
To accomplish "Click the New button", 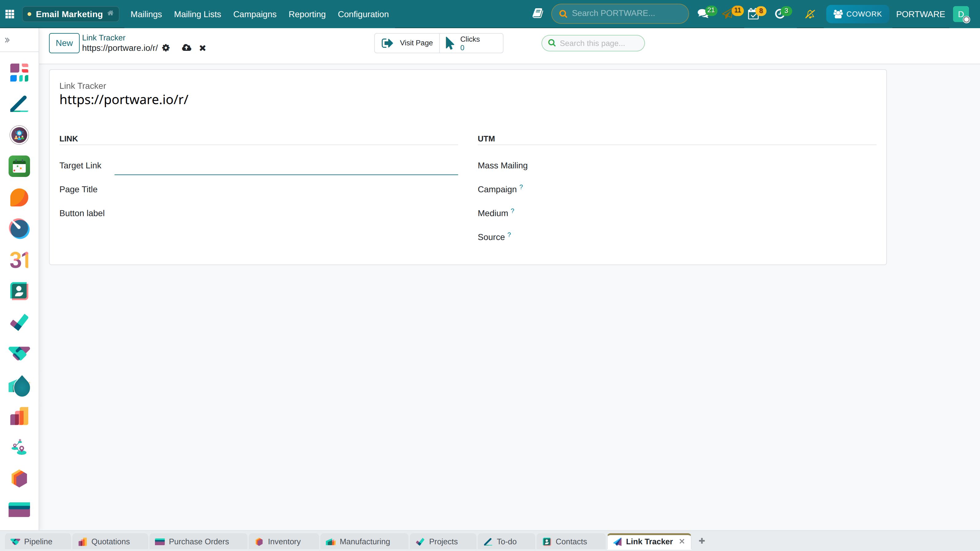I will coord(64,43).
